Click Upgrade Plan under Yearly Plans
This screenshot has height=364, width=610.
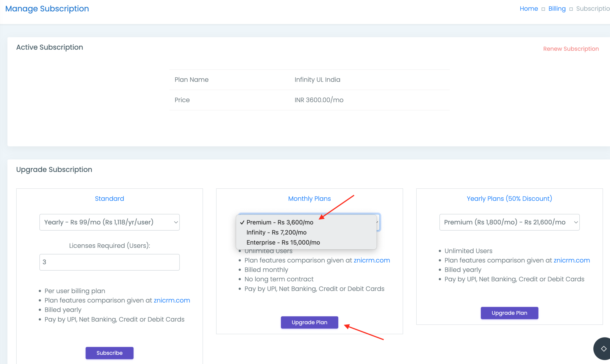tap(509, 313)
